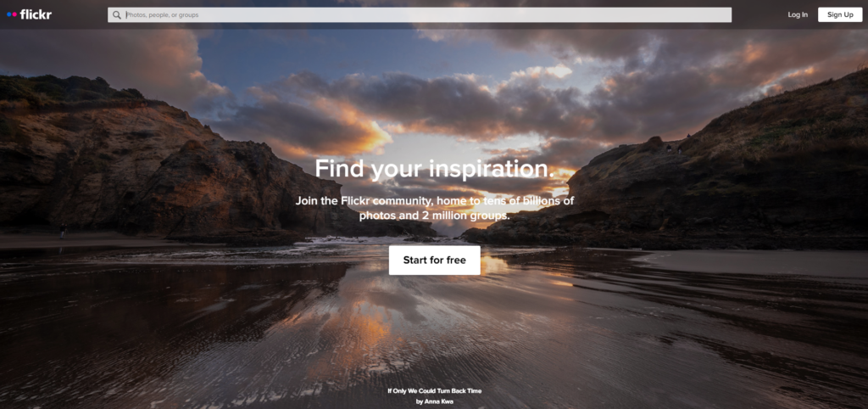This screenshot has width=868, height=409.
Task: Click the magnifying glass search icon
Action: pos(117,15)
